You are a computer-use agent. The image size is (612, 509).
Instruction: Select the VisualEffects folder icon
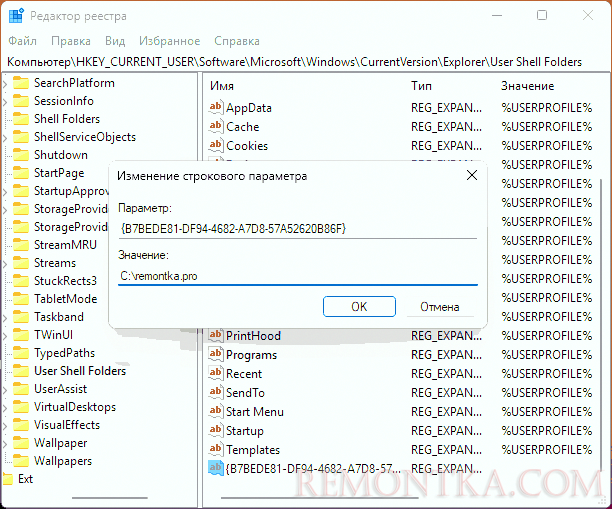pyautogui.click(x=21, y=425)
